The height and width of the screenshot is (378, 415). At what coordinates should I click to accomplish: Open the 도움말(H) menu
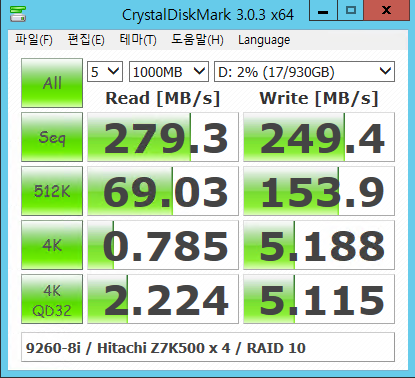tap(197, 40)
